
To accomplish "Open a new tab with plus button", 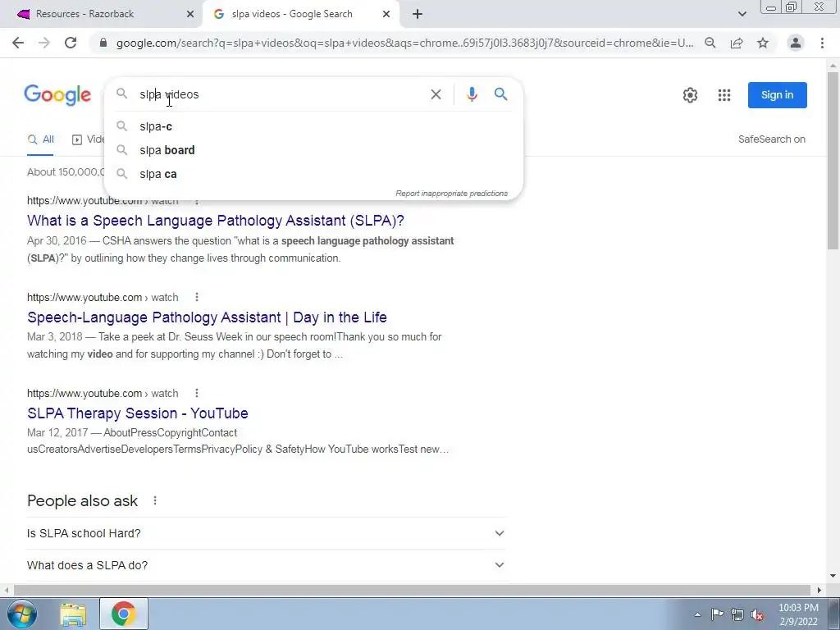I will tap(418, 15).
